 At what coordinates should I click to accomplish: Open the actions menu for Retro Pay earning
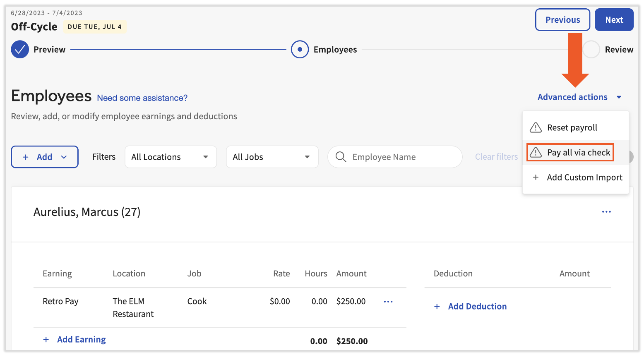pos(388,301)
